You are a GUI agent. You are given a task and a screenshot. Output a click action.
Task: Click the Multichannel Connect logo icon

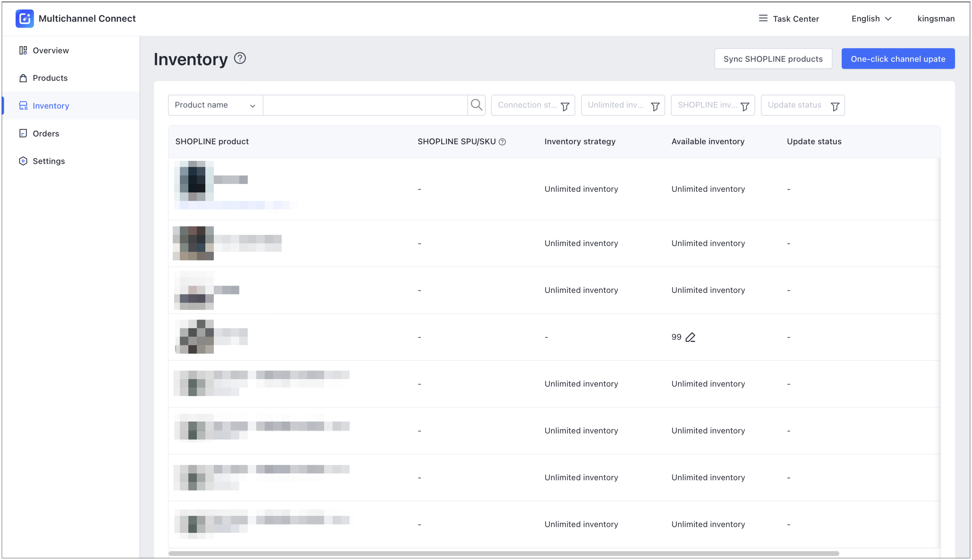pyautogui.click(x=25, y=18)
